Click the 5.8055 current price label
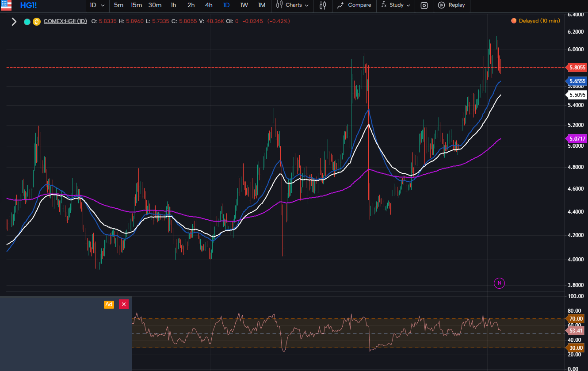This screenshot has height=371, width=588. coord(577,68)
